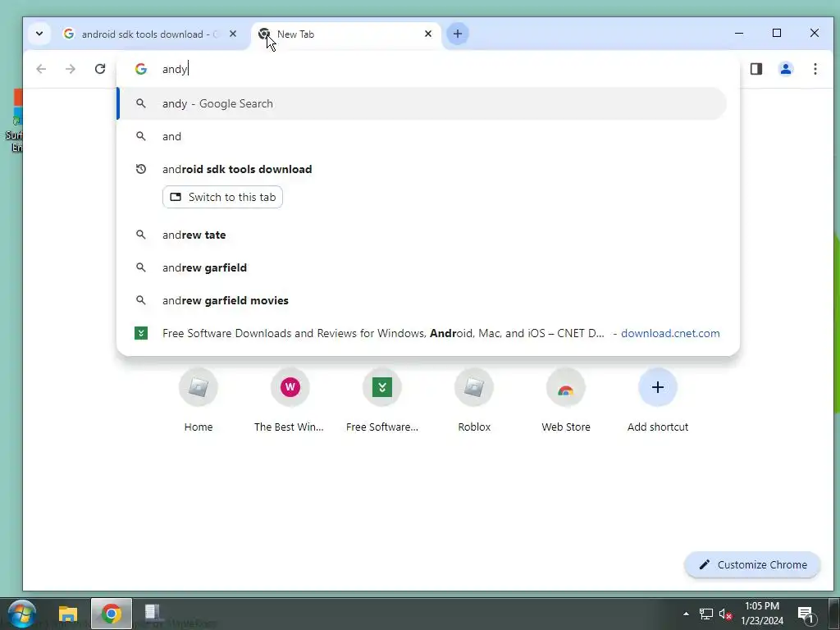Open the network tray icon
Viewport: 840px width, 630px height.
tap(706, 614)
